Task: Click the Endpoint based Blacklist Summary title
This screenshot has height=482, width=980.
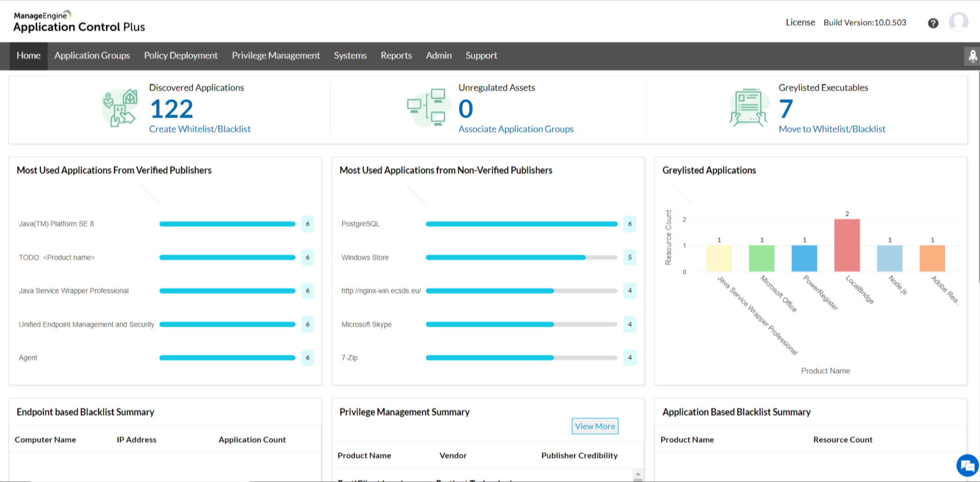Action: 85,412
